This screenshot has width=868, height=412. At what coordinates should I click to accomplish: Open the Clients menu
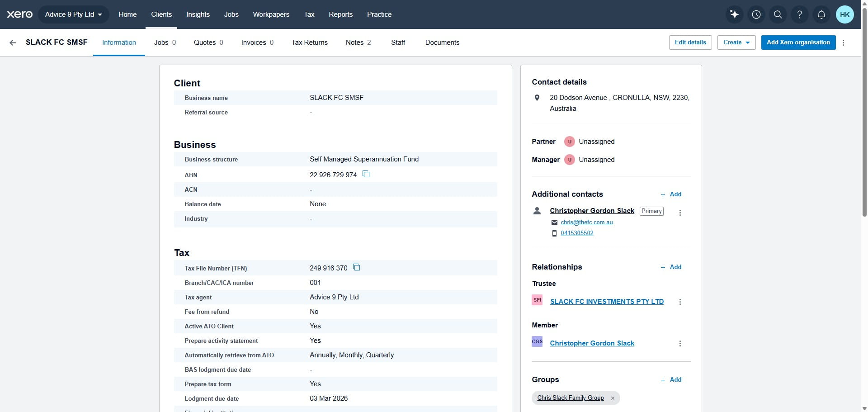coord(161,14)
